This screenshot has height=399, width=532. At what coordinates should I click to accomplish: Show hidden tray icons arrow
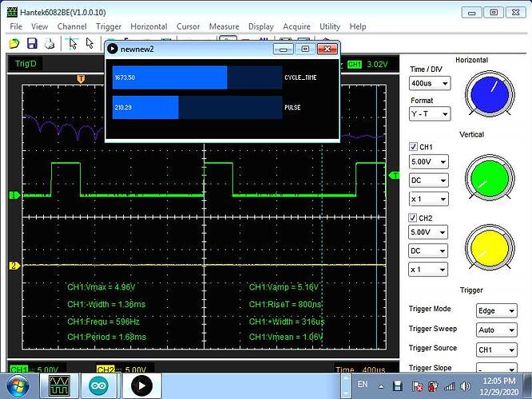(381, 386)
